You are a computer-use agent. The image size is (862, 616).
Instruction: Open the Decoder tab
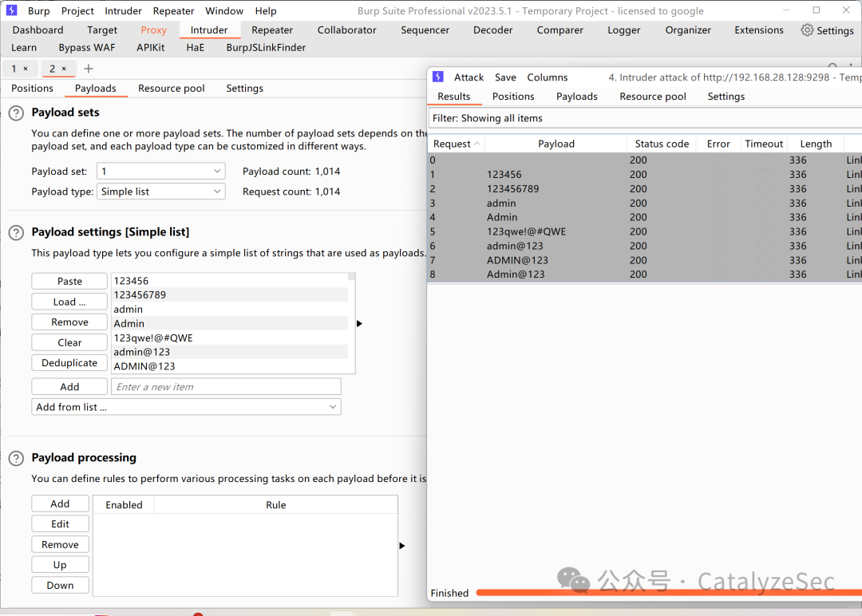tap(492, 30)
